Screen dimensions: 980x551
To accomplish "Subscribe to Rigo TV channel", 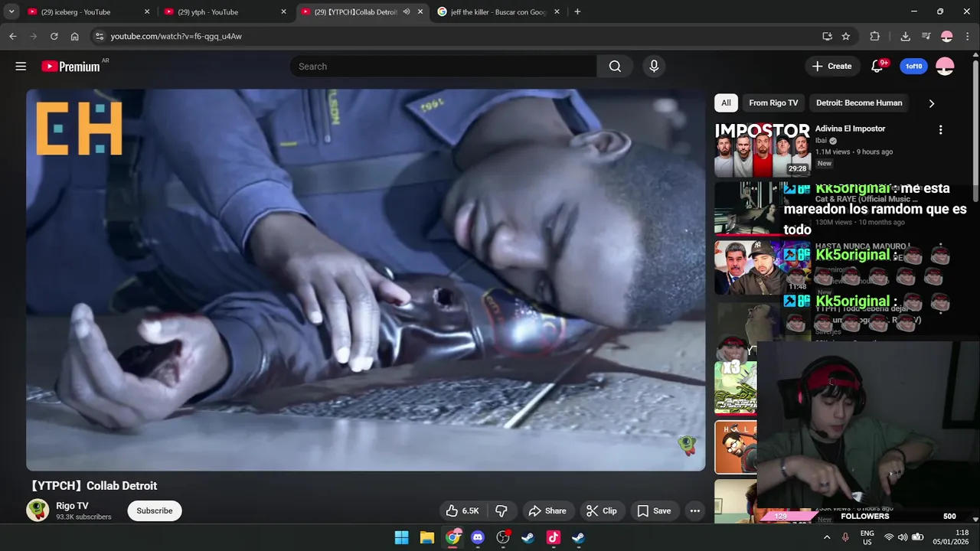I will pyautogui.click(x=155, y=510).
